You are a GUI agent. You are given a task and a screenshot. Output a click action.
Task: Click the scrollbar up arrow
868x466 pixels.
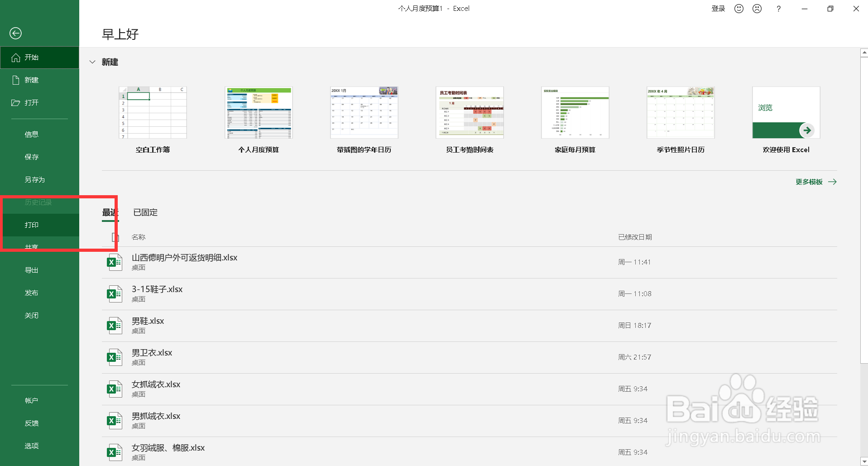[864, 53]
